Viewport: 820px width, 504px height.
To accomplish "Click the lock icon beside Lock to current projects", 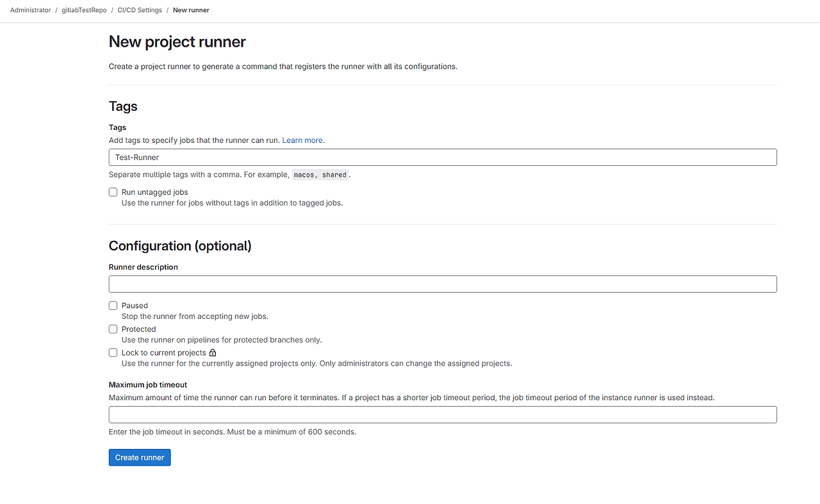I will (x=213, y=352).
